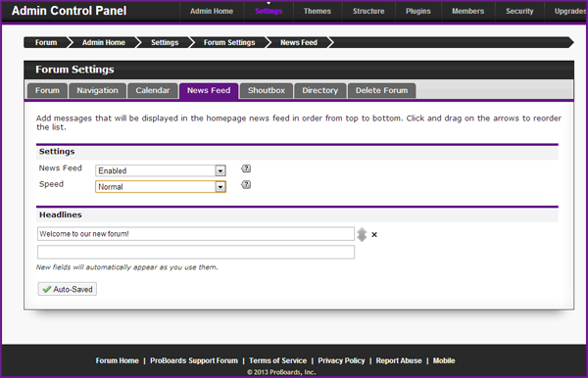Click the Settings section heading above News Feed

coord(57,152)
